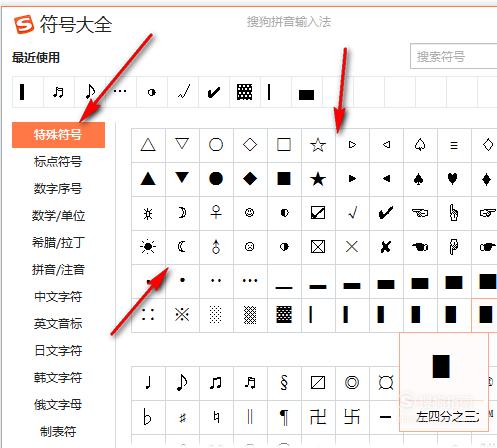Viewport: 497px width, 448px height.
Task: Insert the hollow star symbol
Action: pyautogui.click(x=318, y=145)
